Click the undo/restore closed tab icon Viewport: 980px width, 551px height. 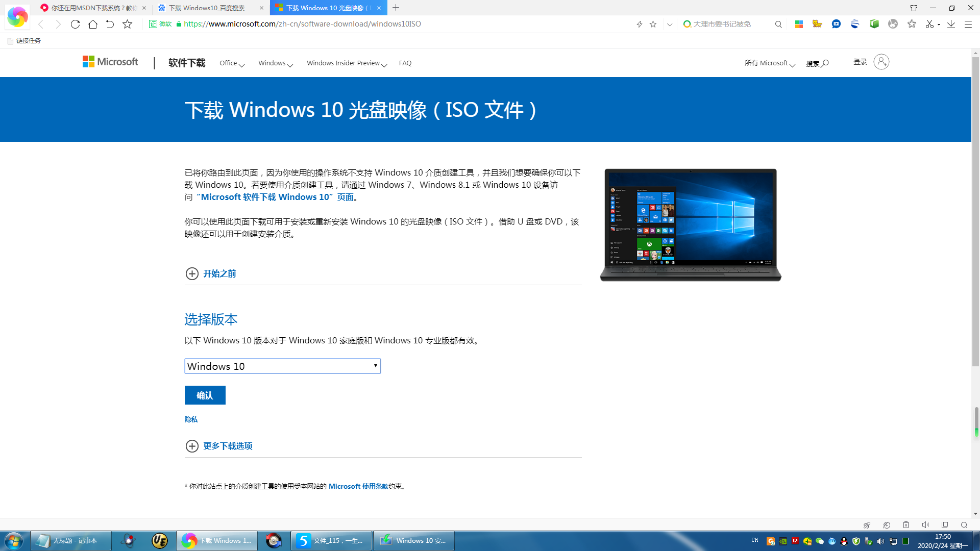point(110,24)
